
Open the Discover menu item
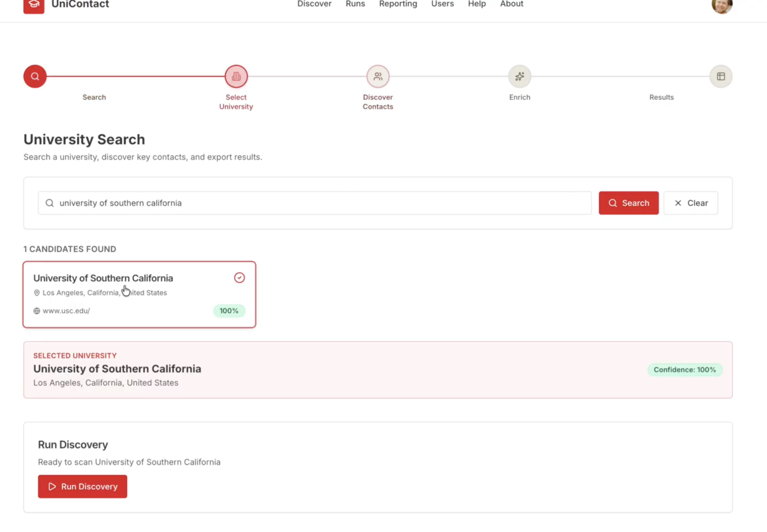pyautogui.click(x=314, y=4)
